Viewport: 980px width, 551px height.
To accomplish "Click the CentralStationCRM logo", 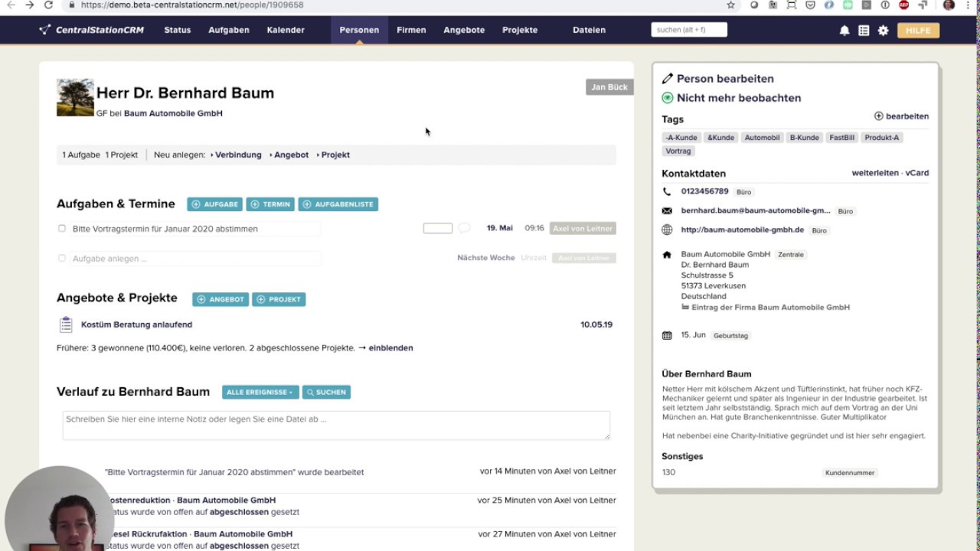I will click(92, 30).
